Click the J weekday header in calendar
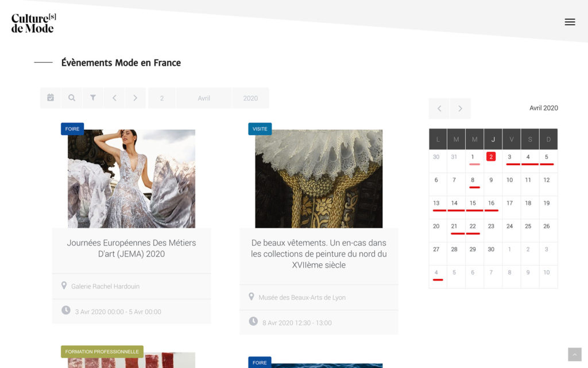The image size is (588, 368). tap(493, 139)
